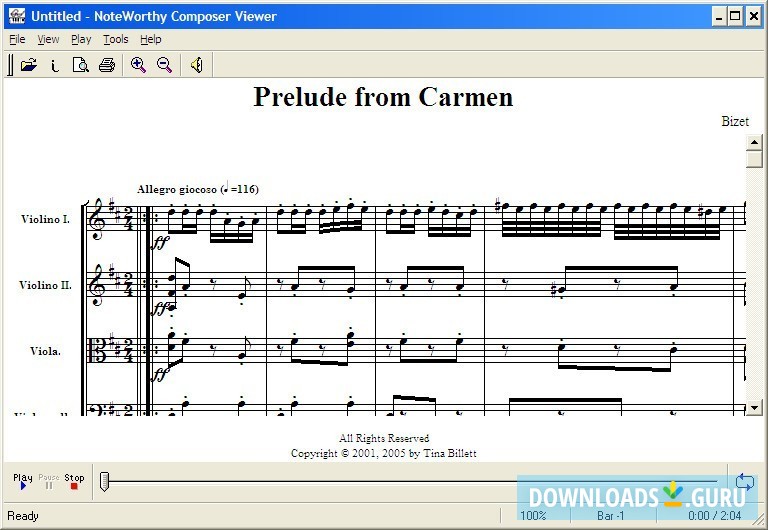Screen dimensions: 768x530
Task: Click the toolbar grip handle
Action: 10,65
